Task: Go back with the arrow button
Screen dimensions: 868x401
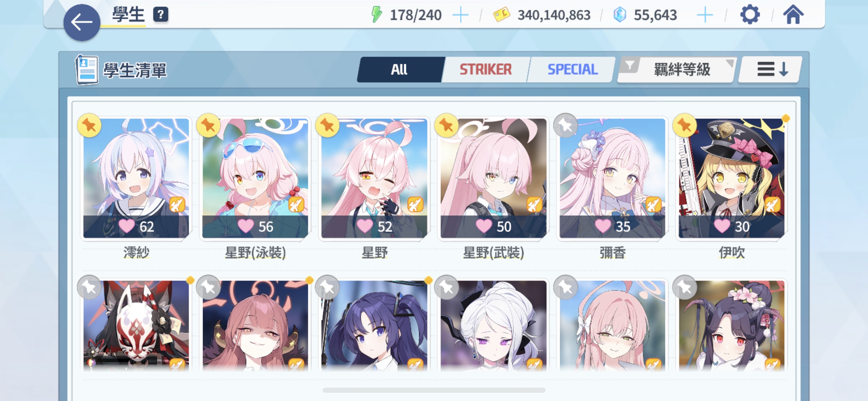Action: [x=82, y=23]
